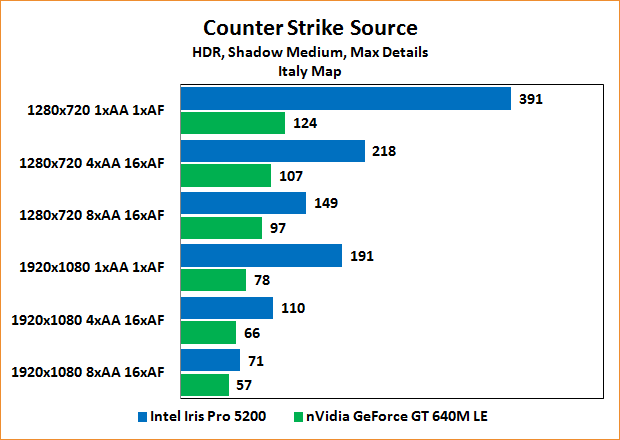Select the blue bar valued 191
620x440 pixels.
pyautogui.click(x=261, y=255)
